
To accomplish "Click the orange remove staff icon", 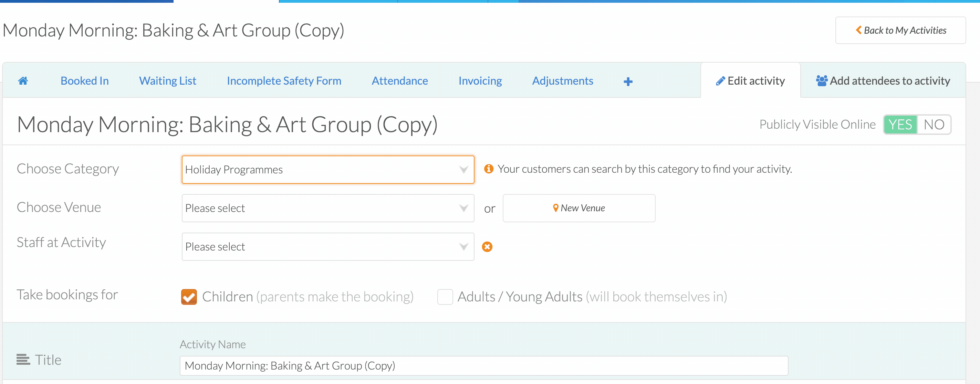I will pyautogui.click(x=487, y=247).
